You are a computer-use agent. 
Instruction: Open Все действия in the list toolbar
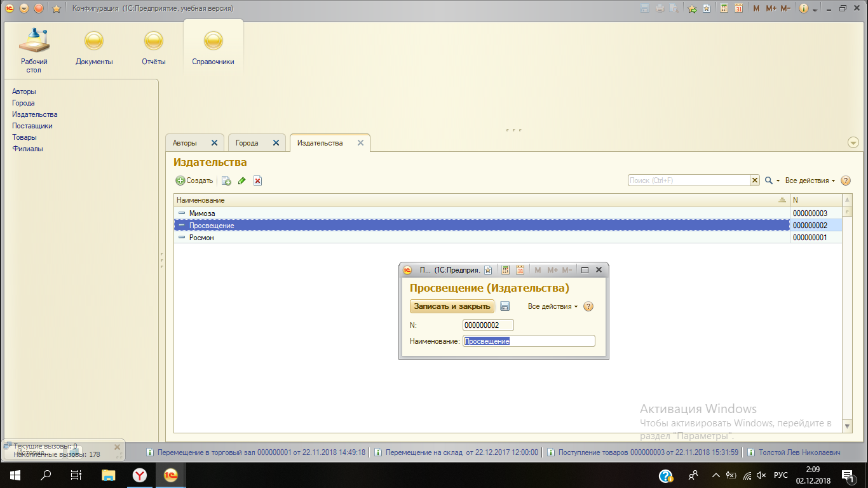coord(810,180)
